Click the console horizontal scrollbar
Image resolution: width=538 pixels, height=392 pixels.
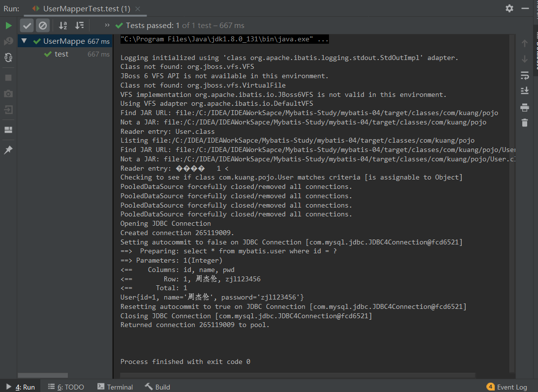[298, 375]
